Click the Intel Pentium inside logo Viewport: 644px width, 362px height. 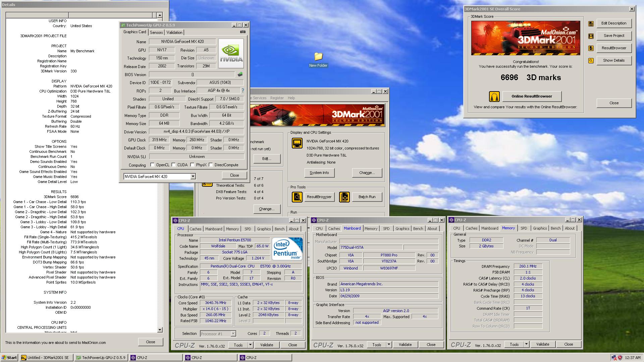pos(287,248)
